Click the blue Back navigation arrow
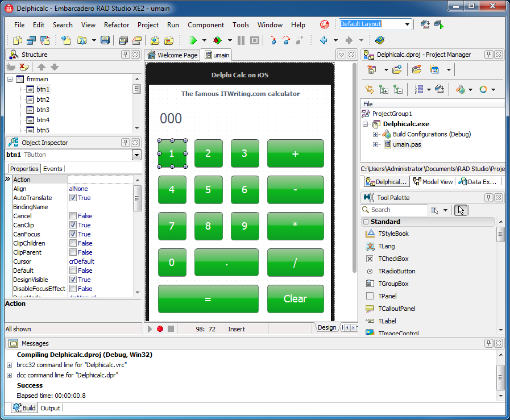The image size is (510, 420). click(x=324, y=40)
